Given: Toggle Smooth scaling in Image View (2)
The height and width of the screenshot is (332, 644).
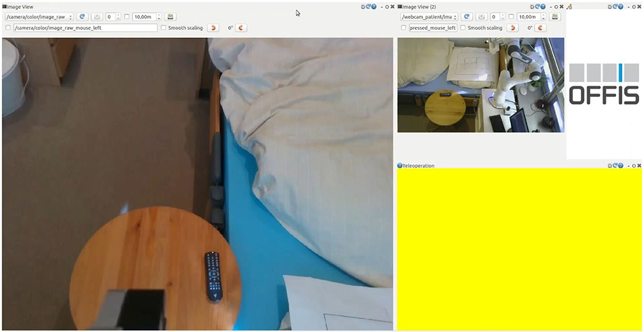Looking at the screenshot, I should [463, 27].
